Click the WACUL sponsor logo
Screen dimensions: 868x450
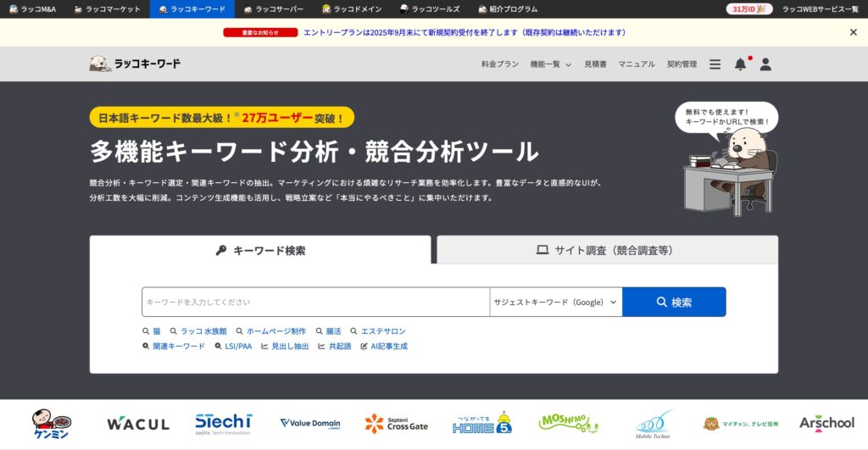coord(138,424)
